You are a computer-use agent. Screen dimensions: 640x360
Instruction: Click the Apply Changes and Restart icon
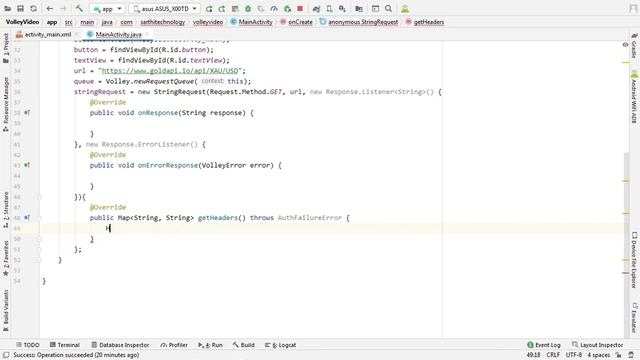point(222,9)
